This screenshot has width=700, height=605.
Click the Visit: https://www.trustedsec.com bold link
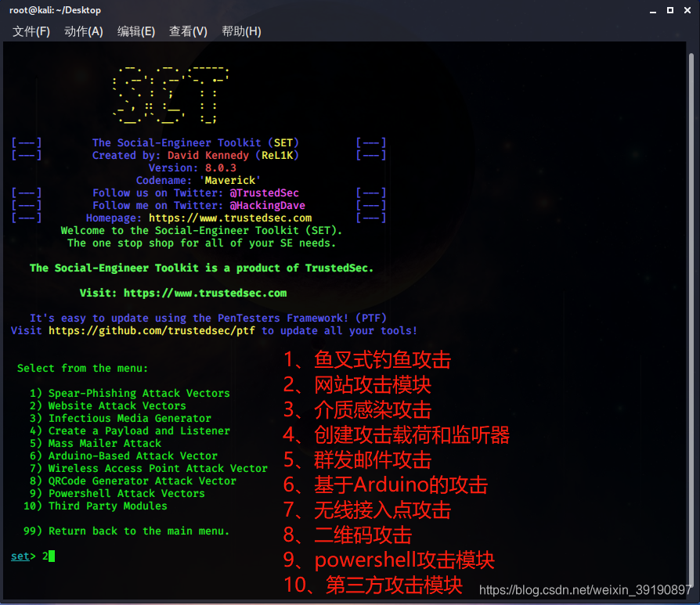[183, 293]
